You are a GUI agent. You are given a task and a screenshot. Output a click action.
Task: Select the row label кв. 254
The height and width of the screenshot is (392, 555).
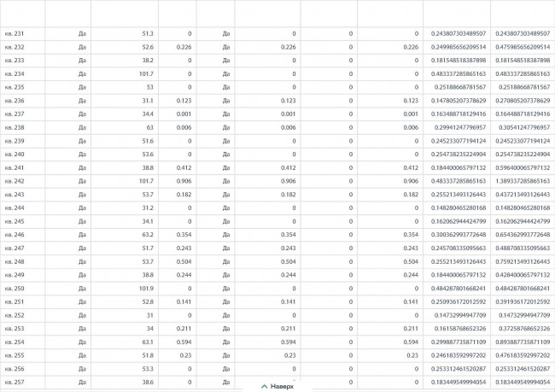point(15,342)
